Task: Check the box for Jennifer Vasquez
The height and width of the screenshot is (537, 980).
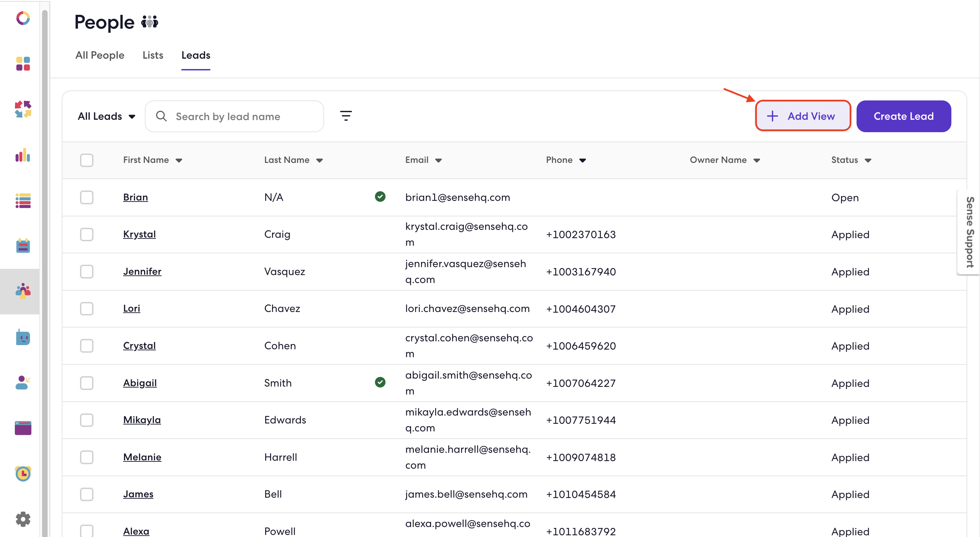Action: point(87,272)
